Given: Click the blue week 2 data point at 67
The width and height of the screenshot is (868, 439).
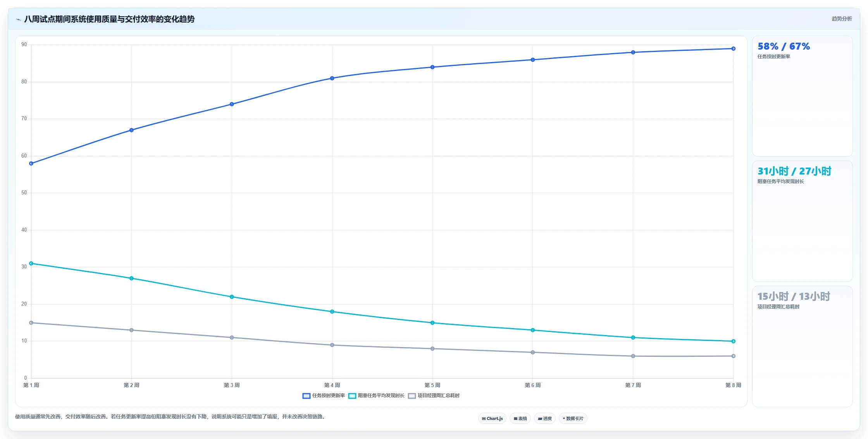Looking at the screenshot, I should tap(131, 130).
